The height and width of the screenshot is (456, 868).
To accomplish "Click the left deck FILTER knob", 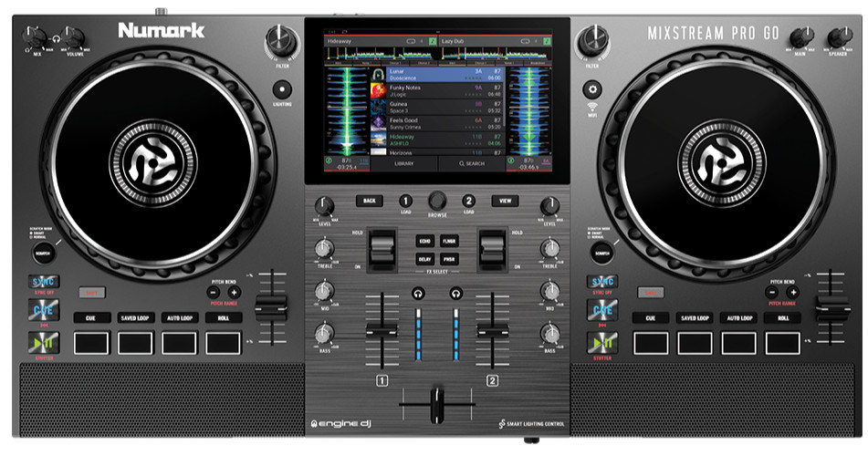I will pos(282,41).
